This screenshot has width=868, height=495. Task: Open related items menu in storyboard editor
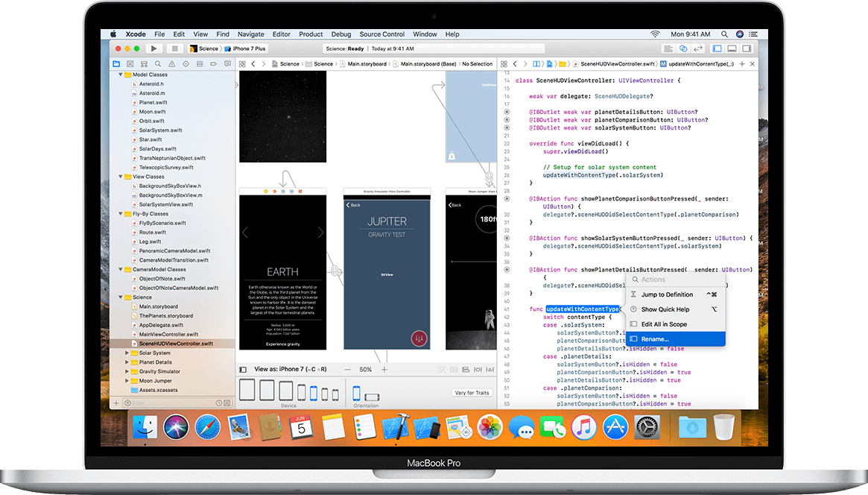pyautogui.click(x=242, y=64)
